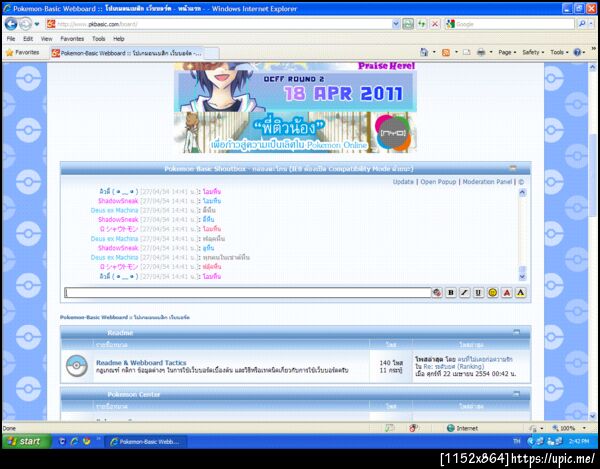Open the Favorites menu in menu bar
Screen dimensions: 600x469
pyautogui.click(x=72, y=39)
